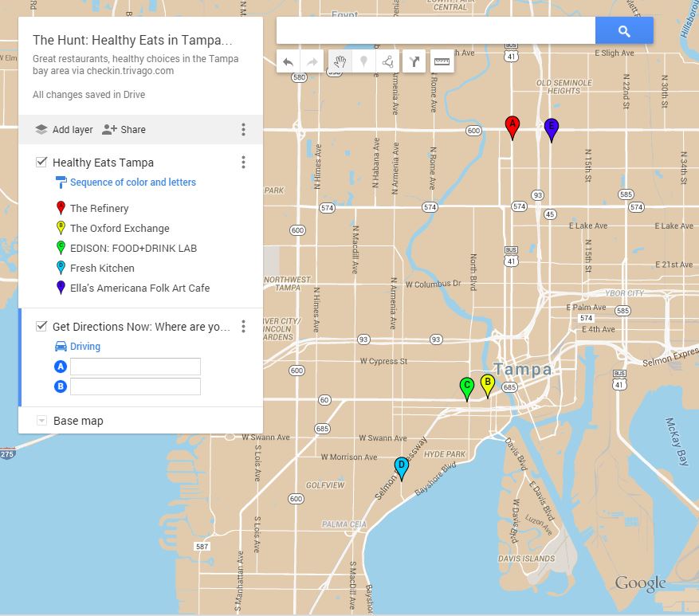Click light blue pin beside Fresh Kitchen

click(61, 268)
